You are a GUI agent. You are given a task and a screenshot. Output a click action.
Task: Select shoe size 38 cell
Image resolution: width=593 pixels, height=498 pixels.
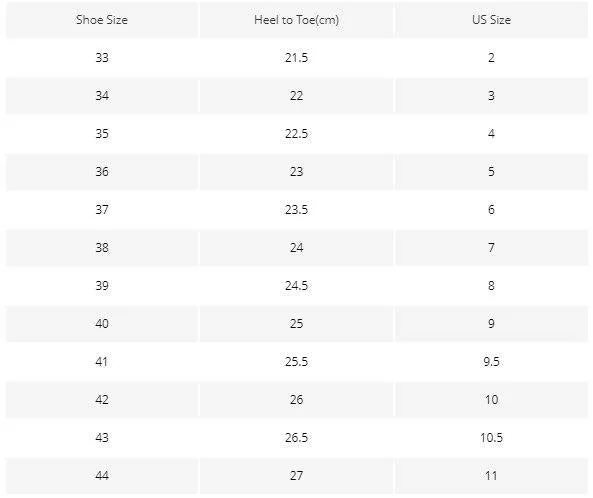[x=102, y=247]
